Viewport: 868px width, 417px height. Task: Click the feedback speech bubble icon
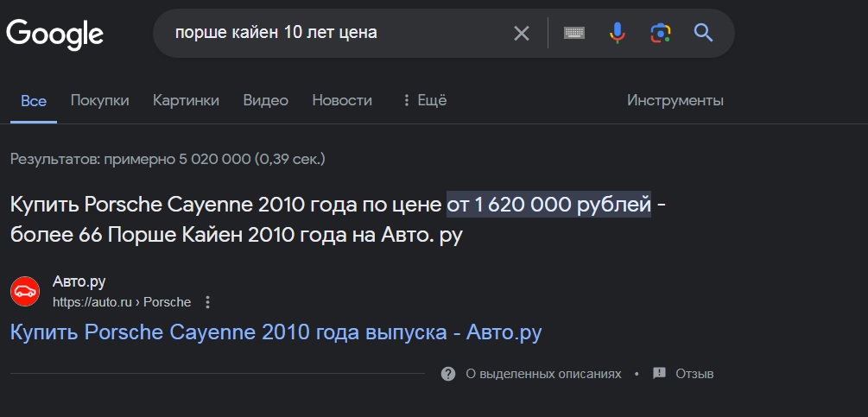(659, 373)
